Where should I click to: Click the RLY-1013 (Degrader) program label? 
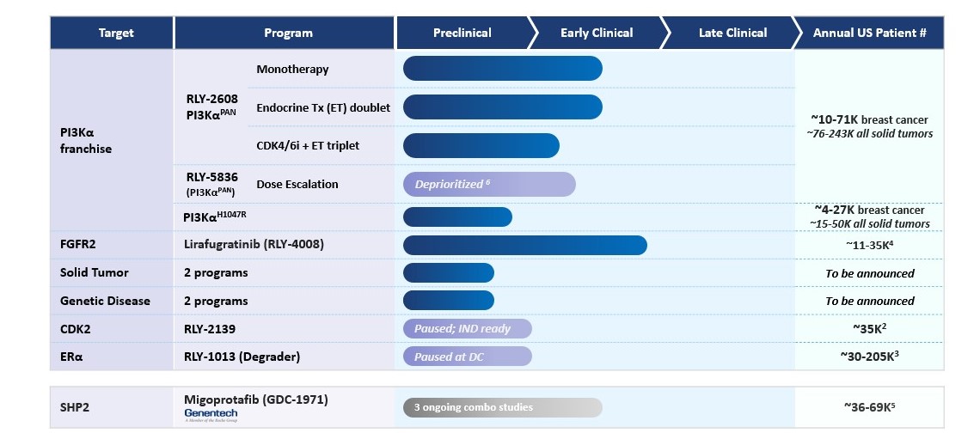(240, 357)
